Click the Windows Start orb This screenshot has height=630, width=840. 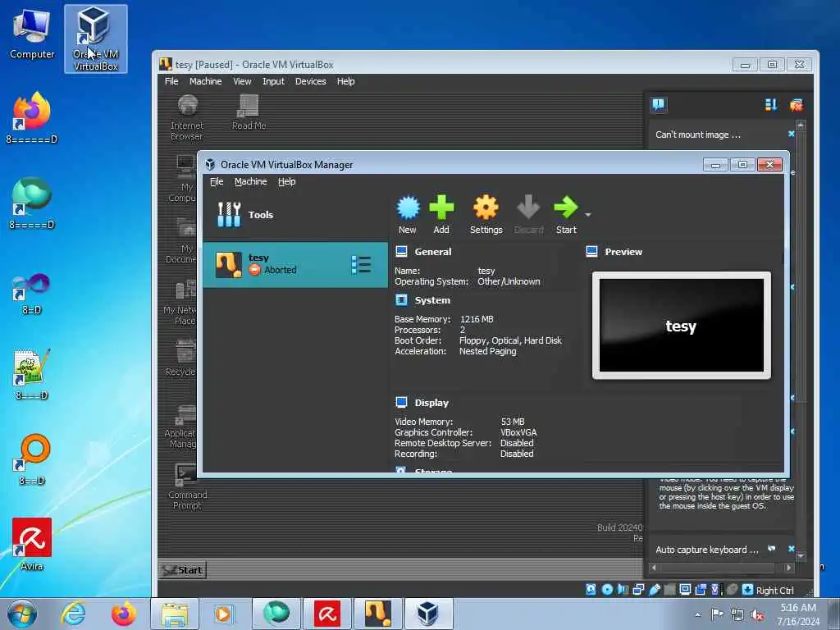pos(22,614)
